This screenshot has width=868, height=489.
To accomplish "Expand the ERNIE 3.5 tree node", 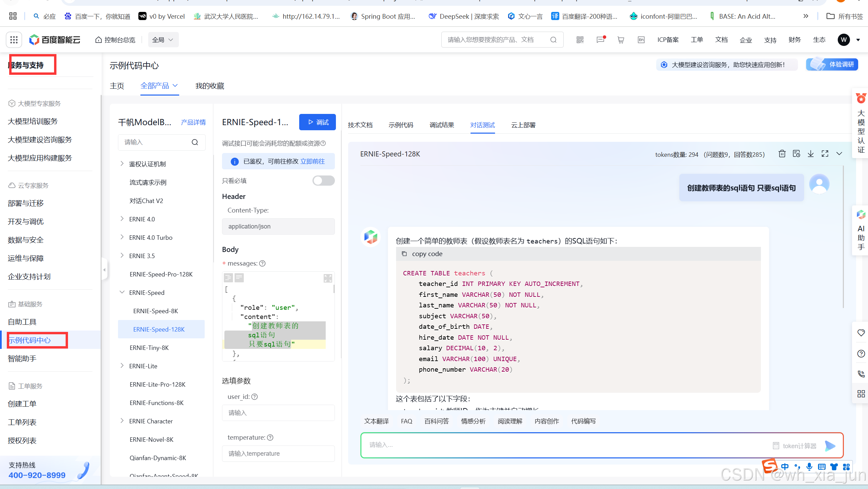I will click(122, 255).
